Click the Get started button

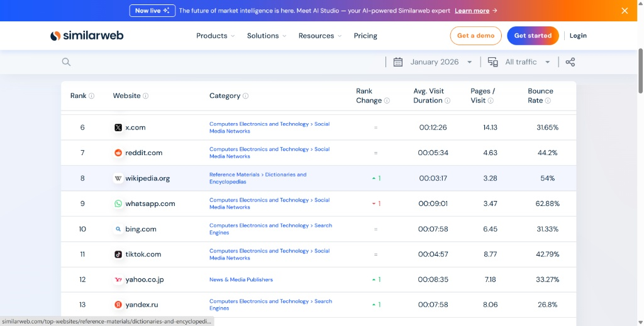click(533, 36)
